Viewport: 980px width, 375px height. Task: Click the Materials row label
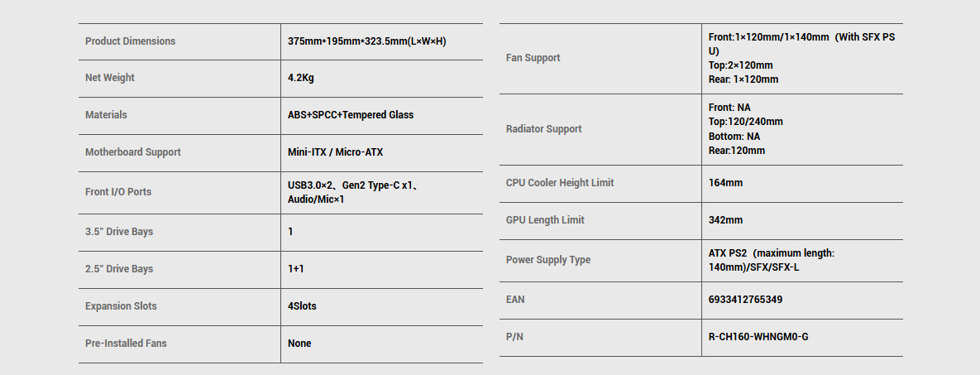(x=106, y=115)
